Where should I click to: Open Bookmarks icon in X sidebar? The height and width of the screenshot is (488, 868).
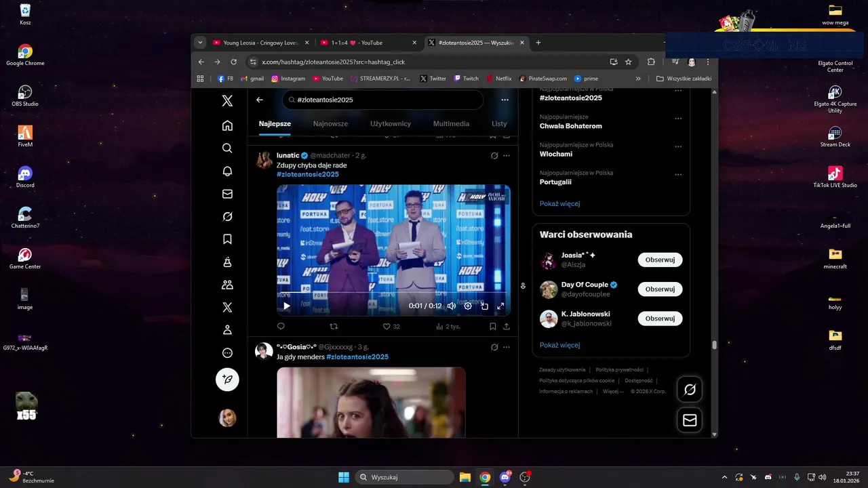pos(227,239)
